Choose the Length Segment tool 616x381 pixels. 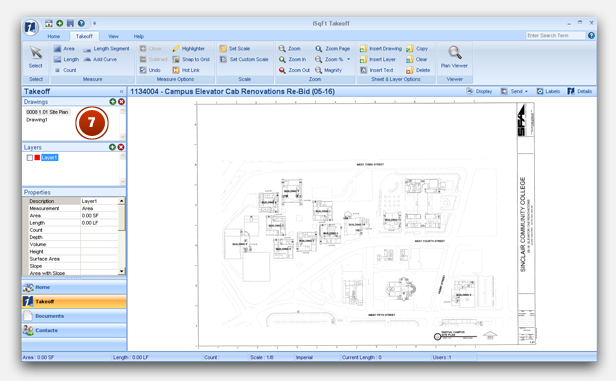pos(106,49)
